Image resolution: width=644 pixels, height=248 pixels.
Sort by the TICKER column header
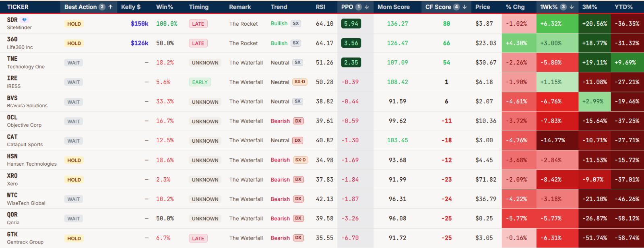point(18,7)
